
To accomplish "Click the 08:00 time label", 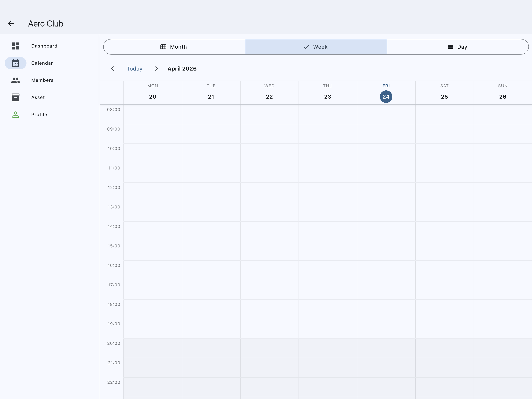I will click(x=114, y=109).
